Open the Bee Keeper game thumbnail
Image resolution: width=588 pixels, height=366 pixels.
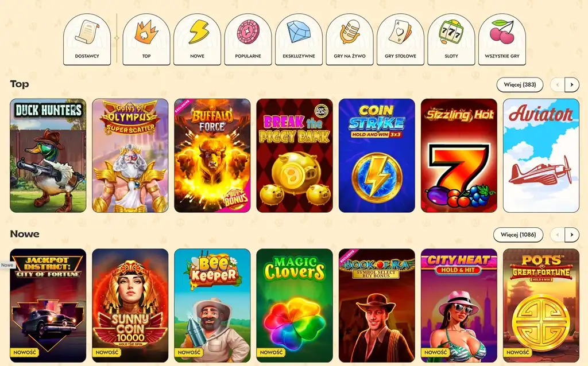click(212, 306)
